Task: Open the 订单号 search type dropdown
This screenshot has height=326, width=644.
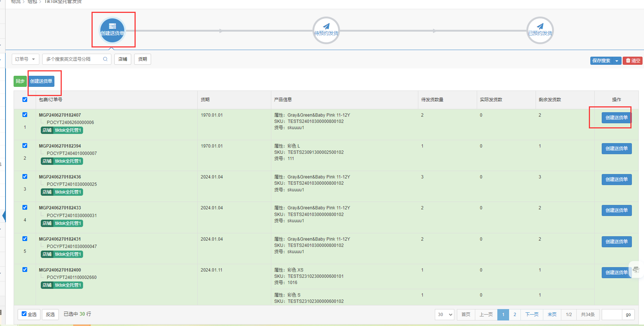Action: tap(25, 59)
